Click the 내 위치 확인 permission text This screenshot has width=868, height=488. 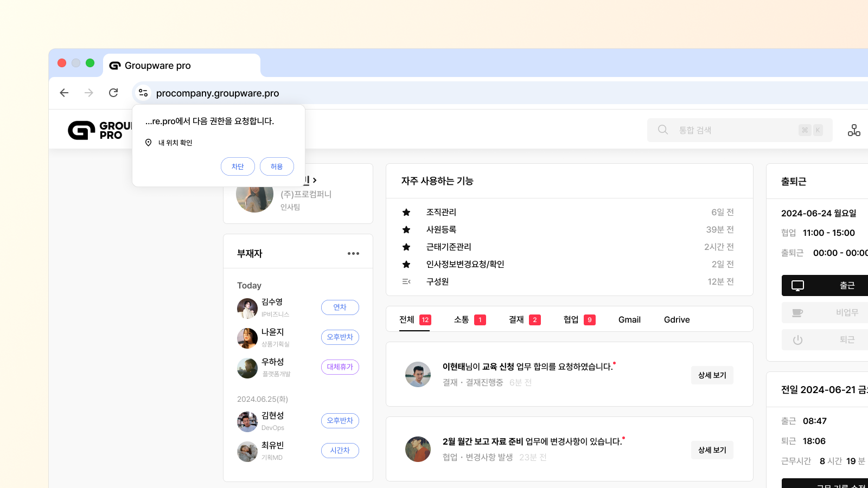175,143
